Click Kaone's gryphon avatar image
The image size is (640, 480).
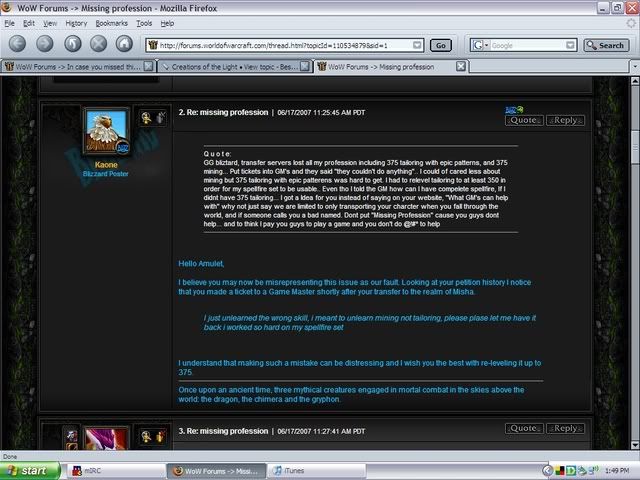106,131
